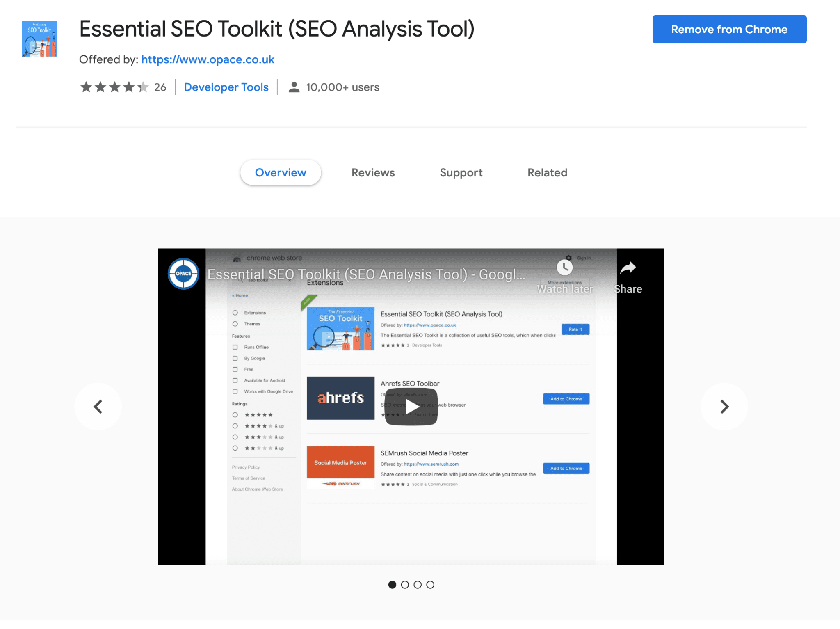Click the star rating next to 26

pos(114,87)
